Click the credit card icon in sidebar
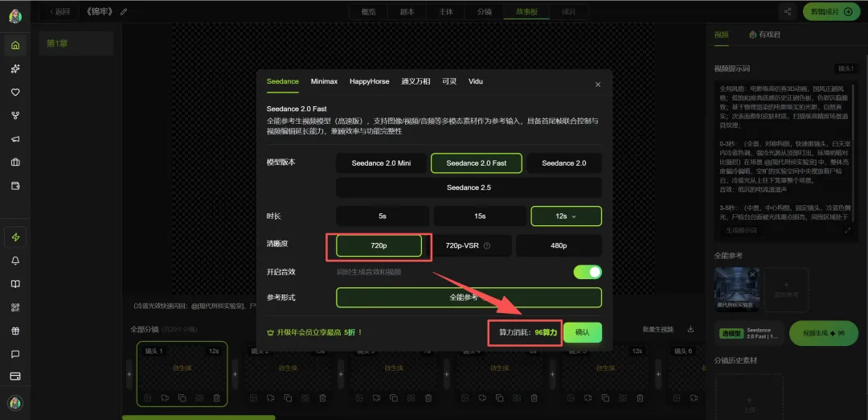Image resolution: width=868 pixels, height=420 pixels. (15, 377)
